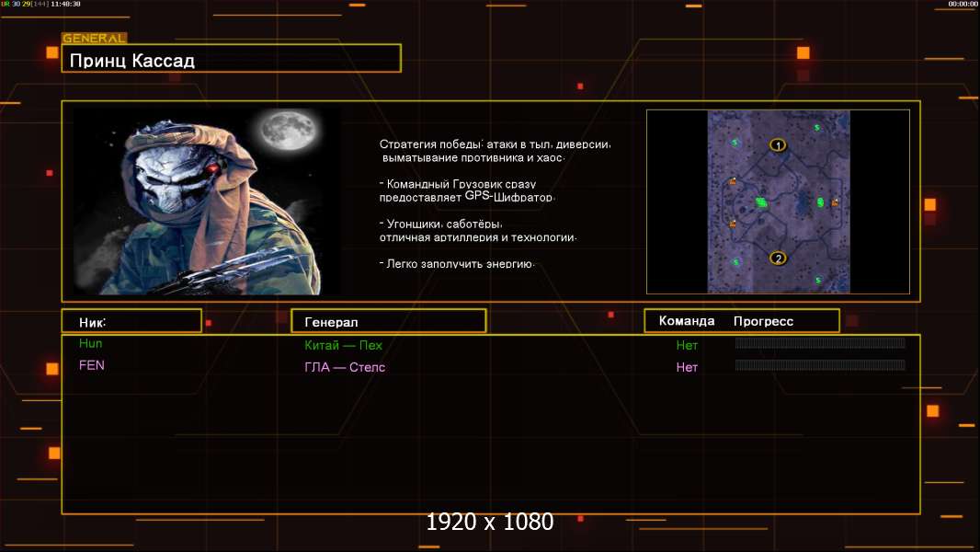The height and width of the screenshot is (552, 980).
Task: Click team value 'Нет' in Hun's row
Action: 686,345
